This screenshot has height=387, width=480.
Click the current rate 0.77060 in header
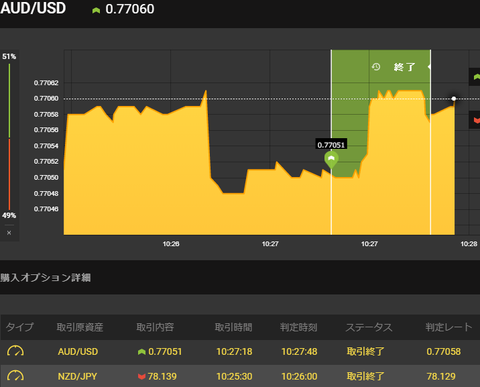[x=130, y=9]
